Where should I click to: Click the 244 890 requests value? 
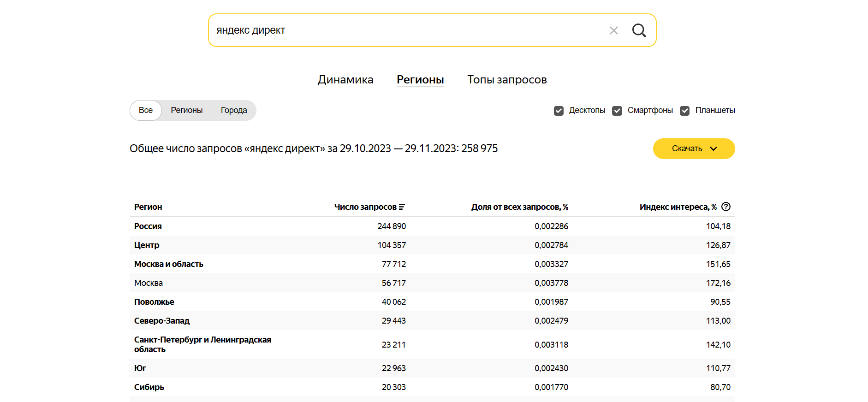pos(392,226)
